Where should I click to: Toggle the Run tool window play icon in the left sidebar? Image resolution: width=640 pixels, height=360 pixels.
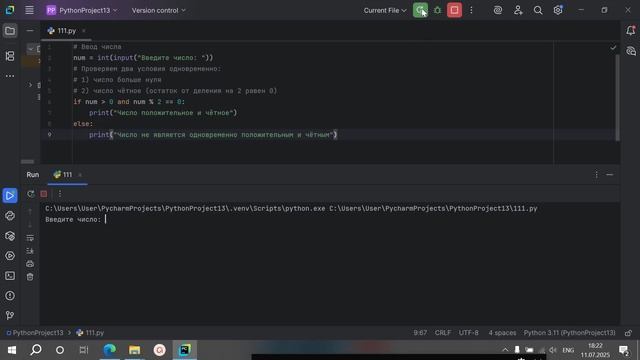10,196
